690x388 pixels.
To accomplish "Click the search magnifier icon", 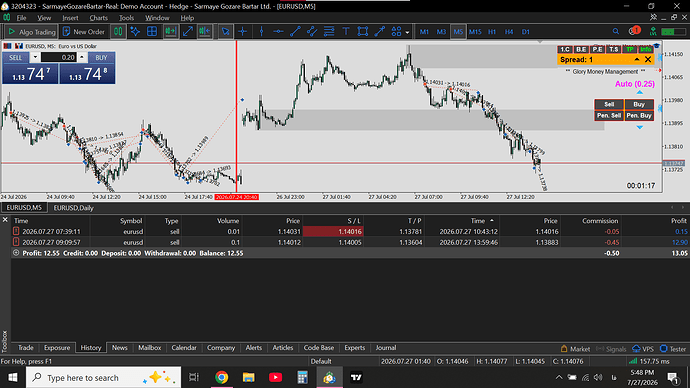I will (x=616, y=31).
